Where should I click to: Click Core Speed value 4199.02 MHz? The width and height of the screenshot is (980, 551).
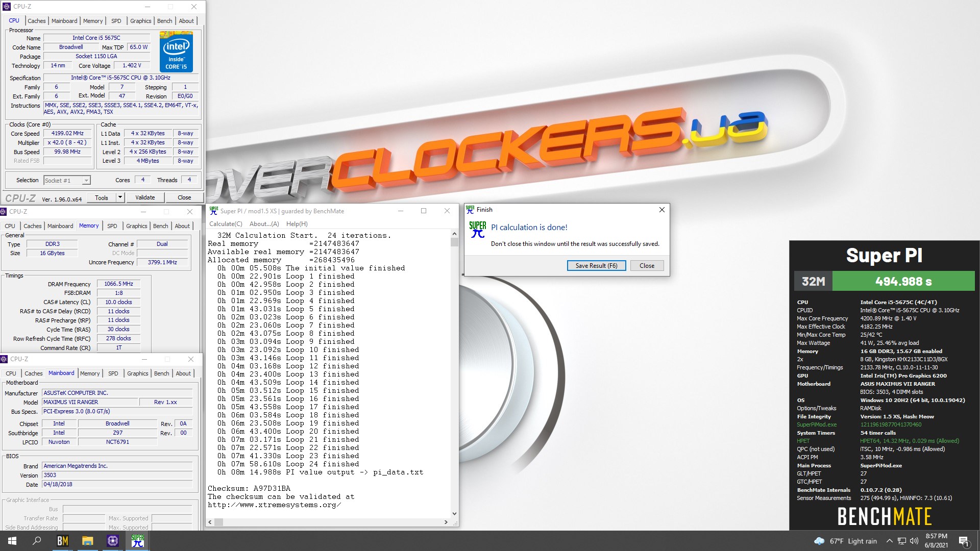(x=67, y=134)
